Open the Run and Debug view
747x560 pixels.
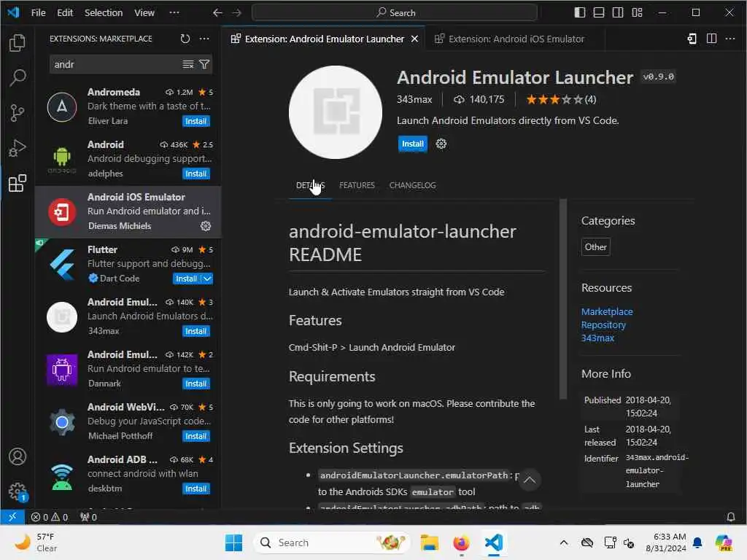pyautogui.click(x=18, y=148)
